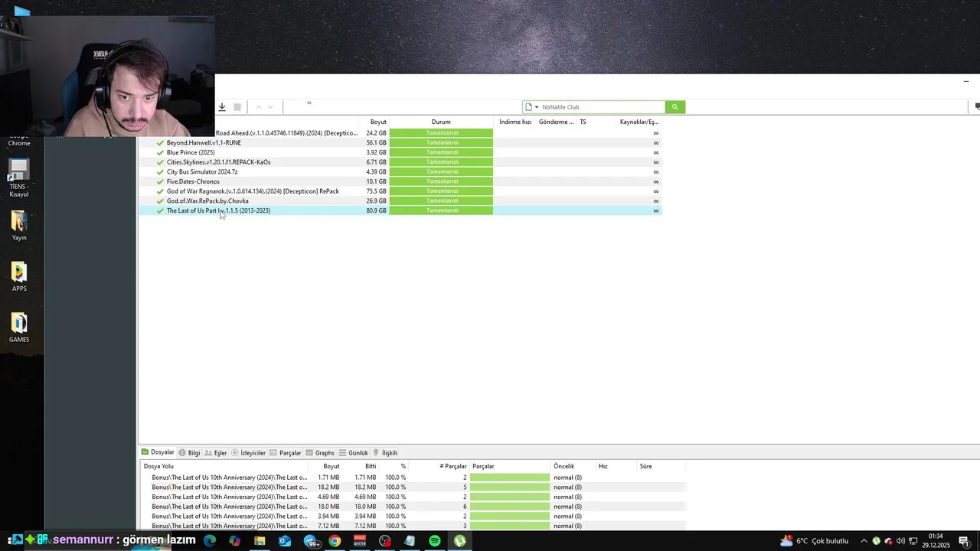Click pieces bar of the 18.0 MB file
This screenshot has width=980, height=551.
pos(510,507)
